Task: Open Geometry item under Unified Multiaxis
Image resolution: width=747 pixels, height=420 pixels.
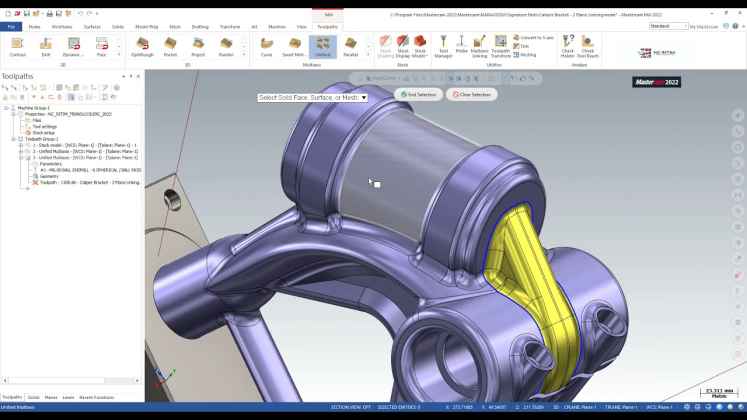Action: coord(50,176)
